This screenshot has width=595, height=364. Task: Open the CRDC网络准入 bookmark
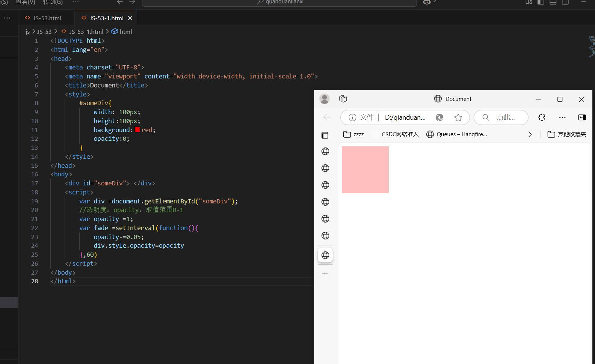point(395,134)
